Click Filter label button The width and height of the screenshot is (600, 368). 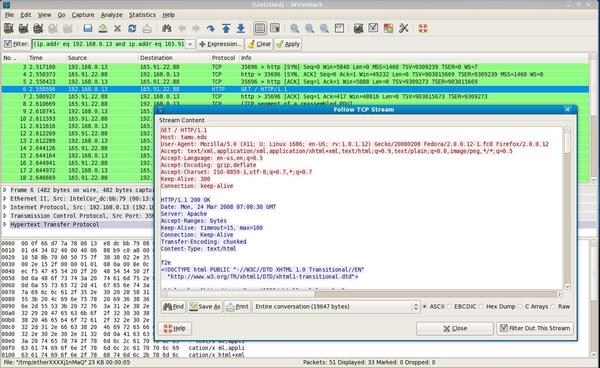click(x=16, y=44)
